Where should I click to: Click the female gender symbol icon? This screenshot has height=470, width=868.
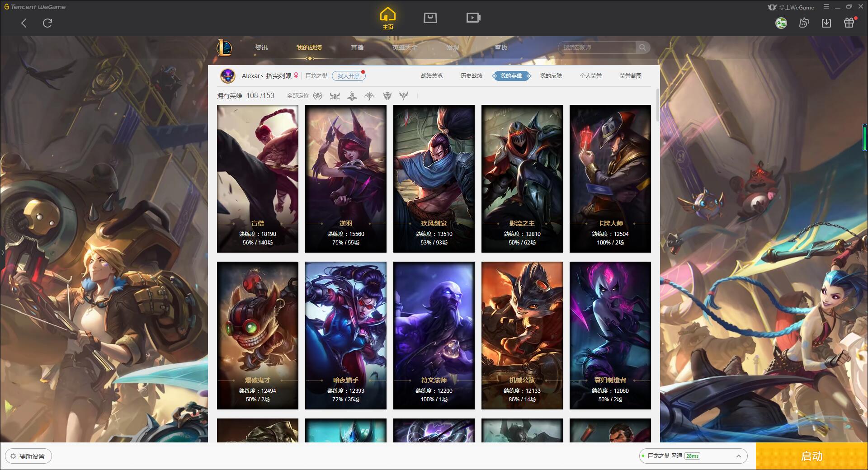296,75
